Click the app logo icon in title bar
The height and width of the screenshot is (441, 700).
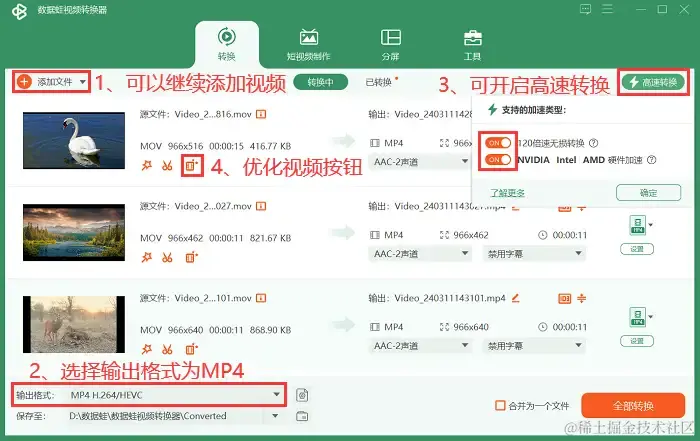coord(20,11)
